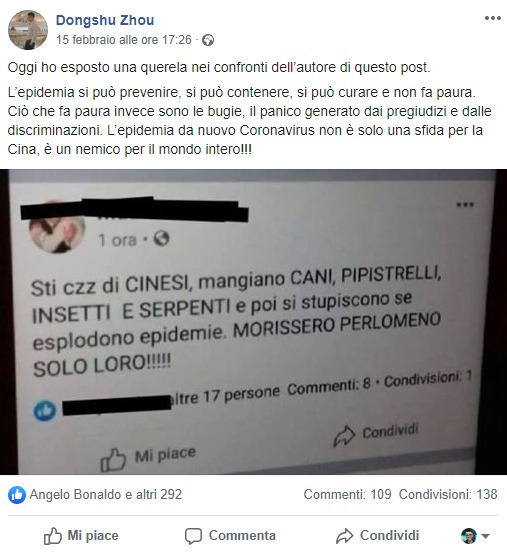
Task: View the 138 shares (Condivisioni)
Action: [448, 494]
